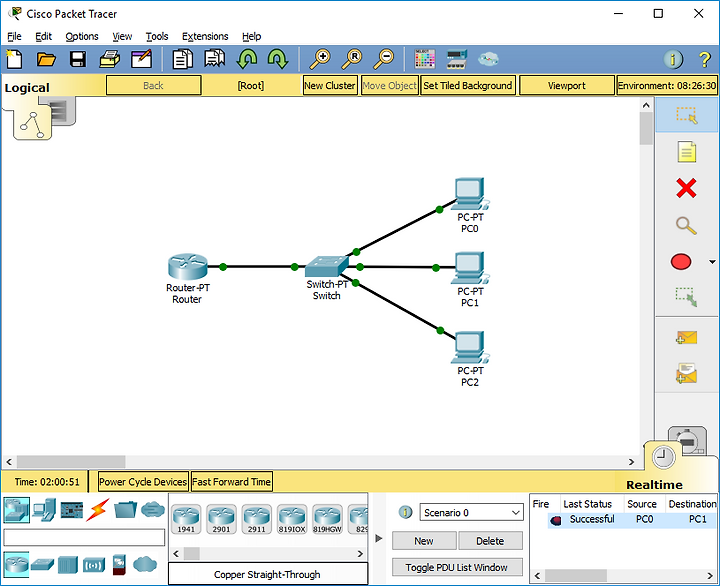The width and height of the screenshot is (720, 586).
Task: Open the View menu
Action: (122, 36)
